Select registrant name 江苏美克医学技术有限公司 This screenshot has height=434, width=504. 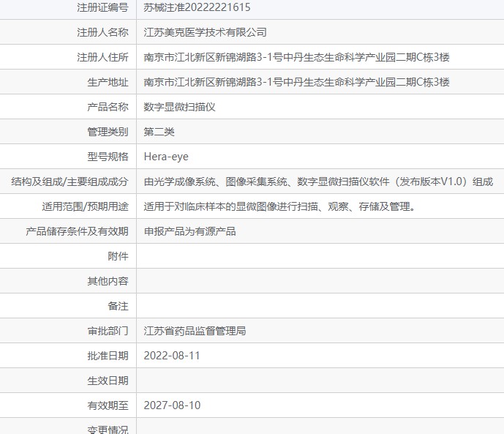point(205,32)
